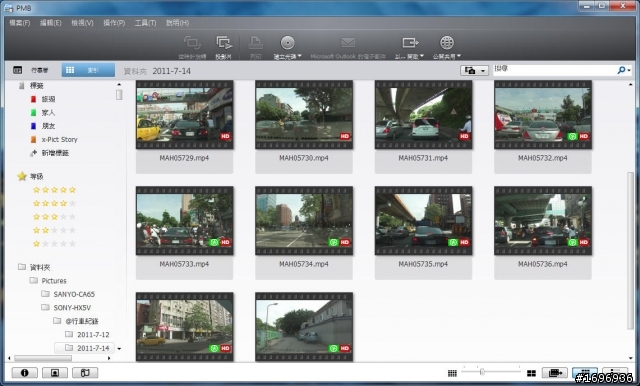Filter by five-star rating
Viewport: 640px width, 386px height.
[54, 190]
